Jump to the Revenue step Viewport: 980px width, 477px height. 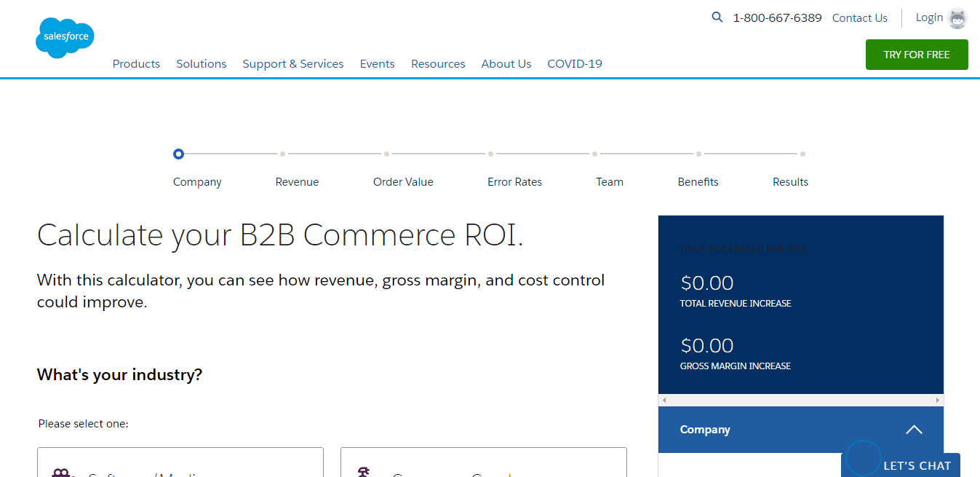[297, 182]
